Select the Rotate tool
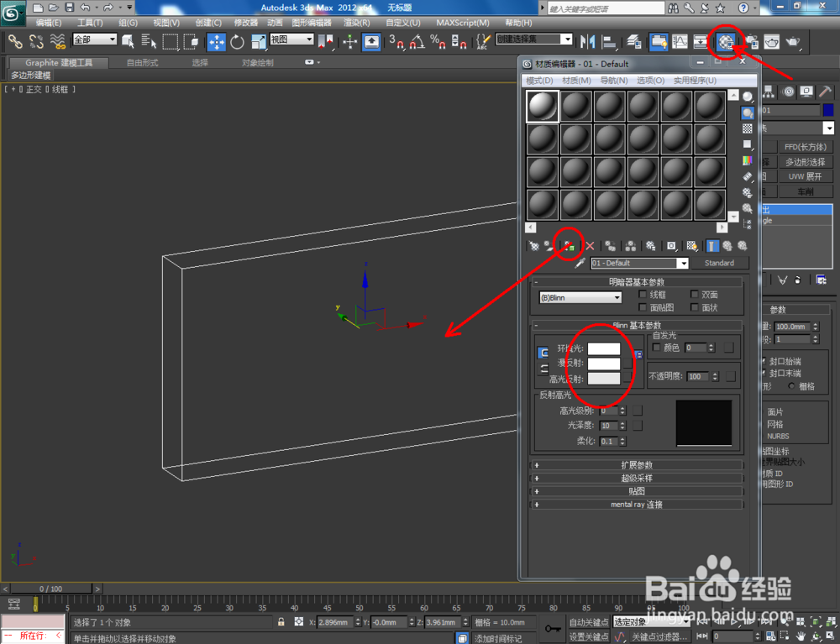This screenshot has width=840, height=644. click(x=237, y=41)
